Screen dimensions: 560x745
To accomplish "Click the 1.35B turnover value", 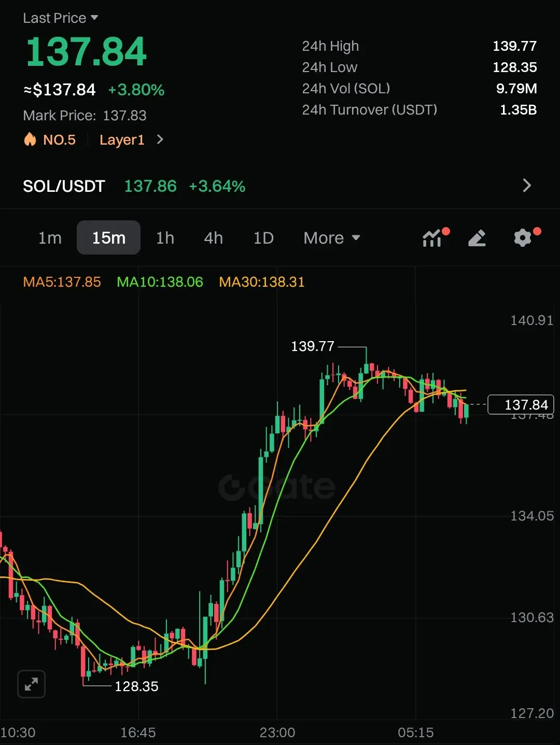I will [518, 110].
